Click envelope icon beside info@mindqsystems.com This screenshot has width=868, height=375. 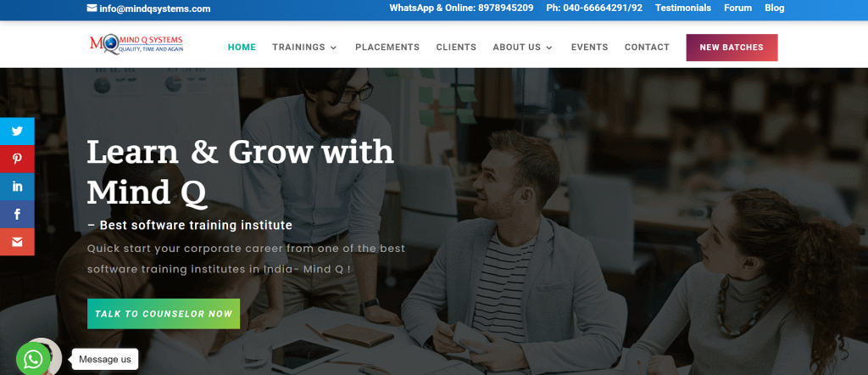[x=92, y=8]
